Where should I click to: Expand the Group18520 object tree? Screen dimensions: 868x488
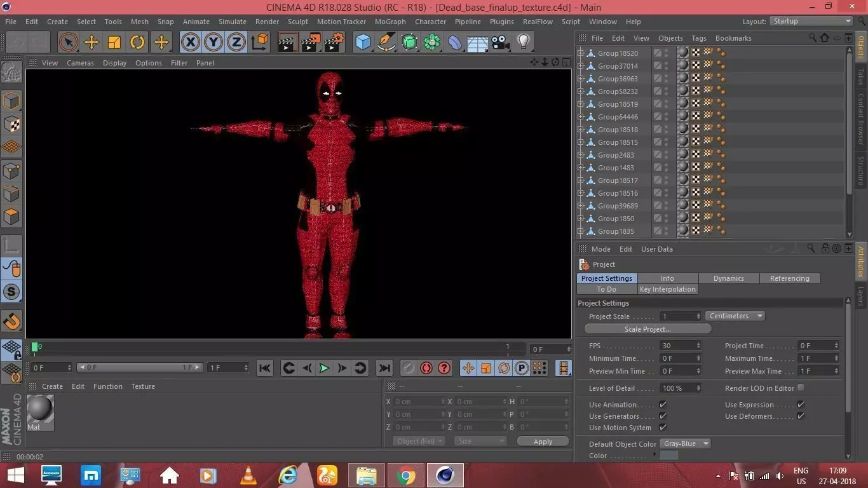pos(580,53)
